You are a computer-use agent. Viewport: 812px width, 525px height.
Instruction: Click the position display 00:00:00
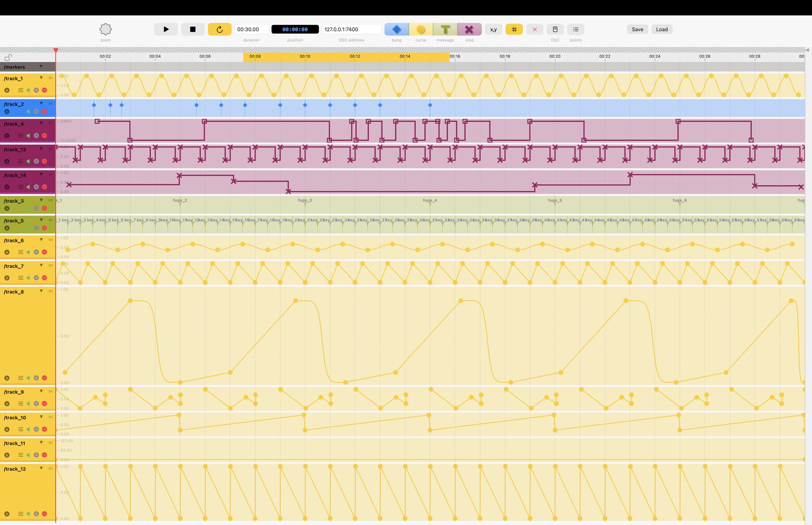point(295,29)
